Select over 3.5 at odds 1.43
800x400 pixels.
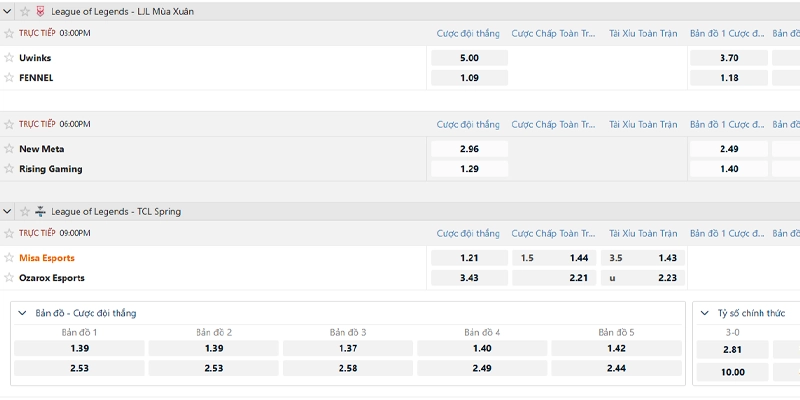point(642,258)
